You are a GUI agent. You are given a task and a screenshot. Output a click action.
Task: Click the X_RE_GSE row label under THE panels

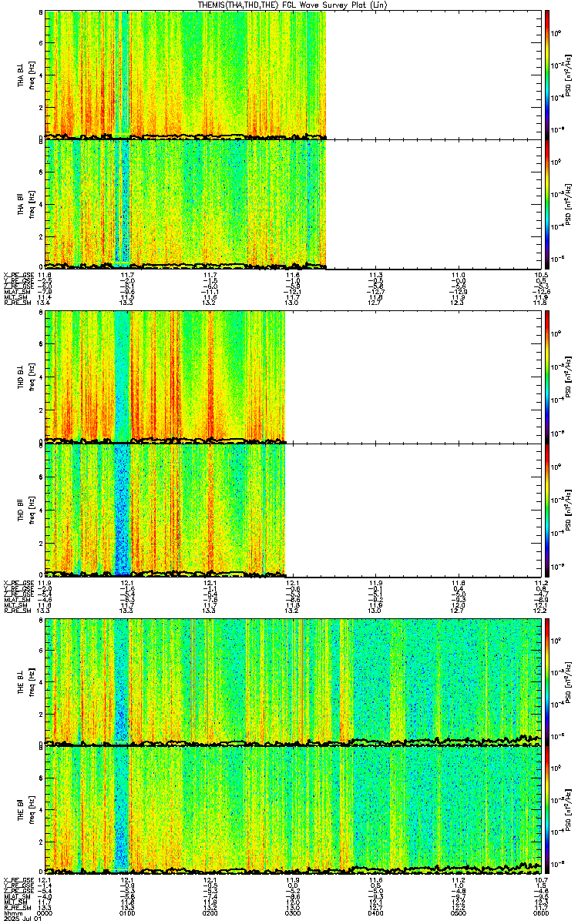point(17,879)
